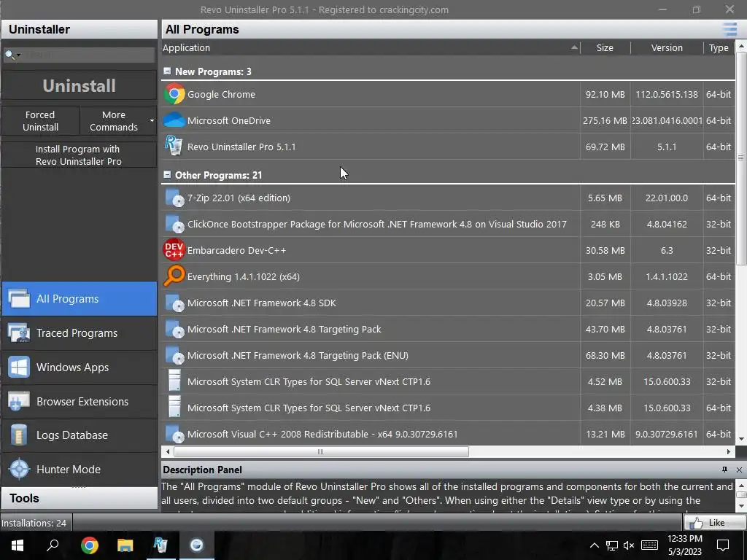Click the search magnifier icon in sidebar
Viewport: 747px width, 560px height.
point(9,55)
